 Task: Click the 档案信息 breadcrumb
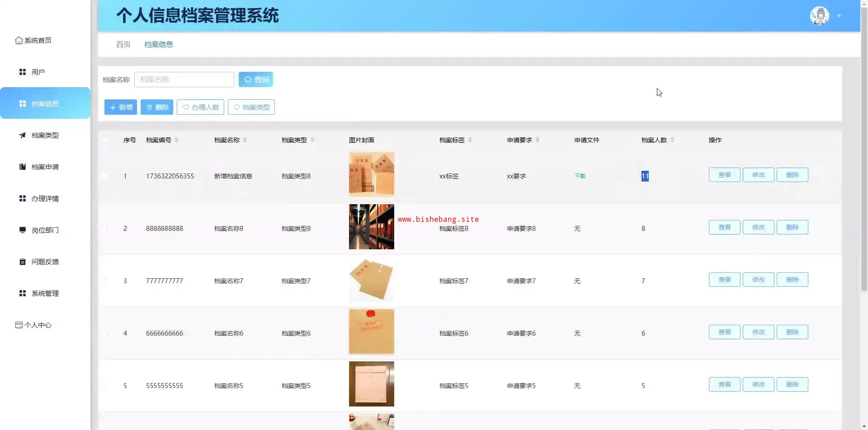pyautogui.click(x=159, y=44)
